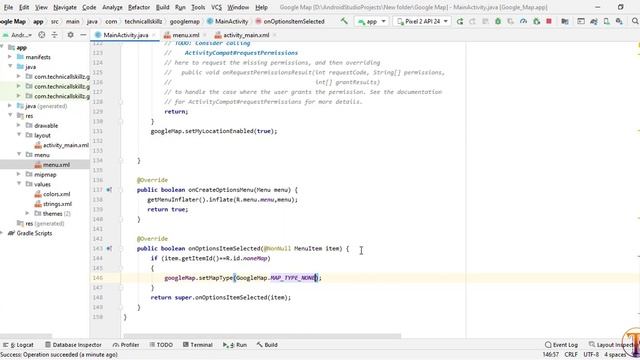Stop the app with the red square
The image size is (640, 360).
coord(549,21)
